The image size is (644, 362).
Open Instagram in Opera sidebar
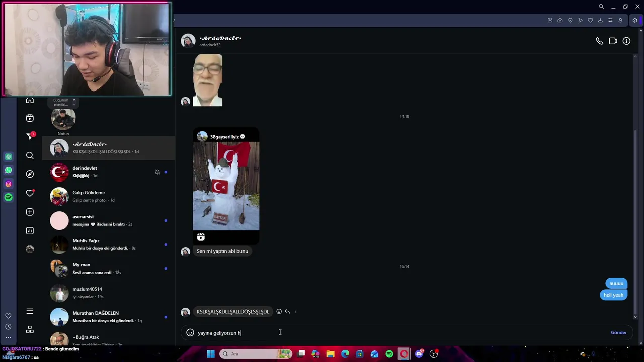coord(8,184)
